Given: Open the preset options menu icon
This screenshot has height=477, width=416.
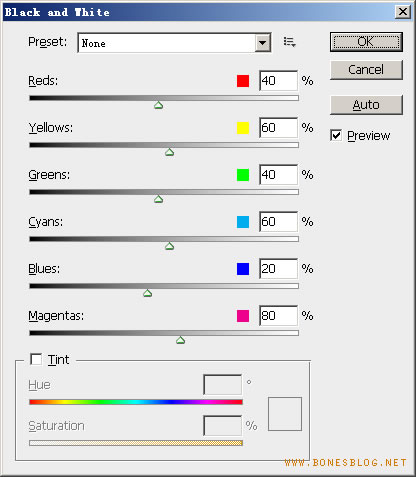Looking at the screenshot, I should tap(289, 42).
